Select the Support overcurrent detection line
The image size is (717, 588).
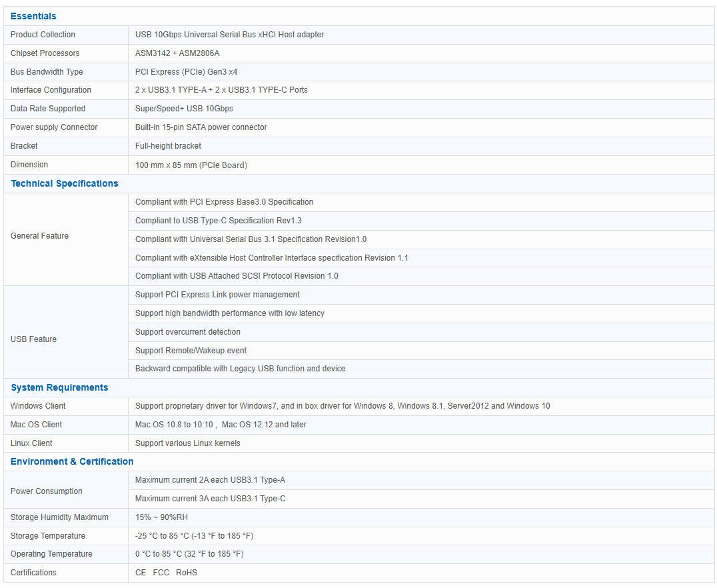coord(187,332)
